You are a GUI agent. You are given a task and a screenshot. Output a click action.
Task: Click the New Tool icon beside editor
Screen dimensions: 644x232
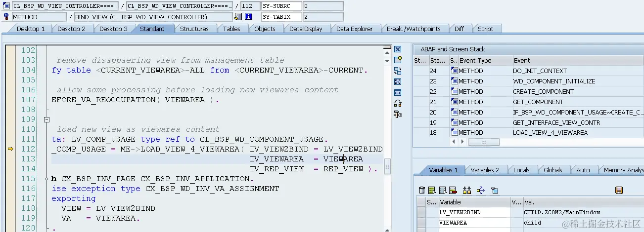pyautogui.click(x=398, y=60)
